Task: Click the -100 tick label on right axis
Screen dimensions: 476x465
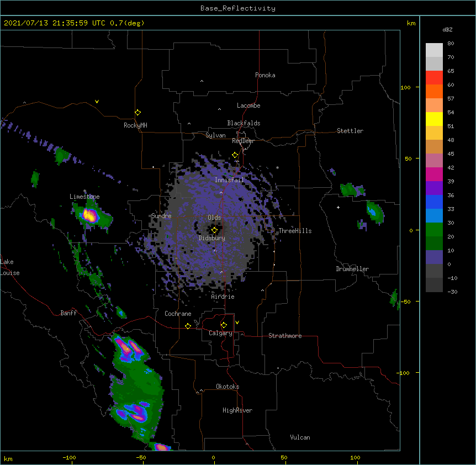Action: pyautogui.click(x=404, y=373)
